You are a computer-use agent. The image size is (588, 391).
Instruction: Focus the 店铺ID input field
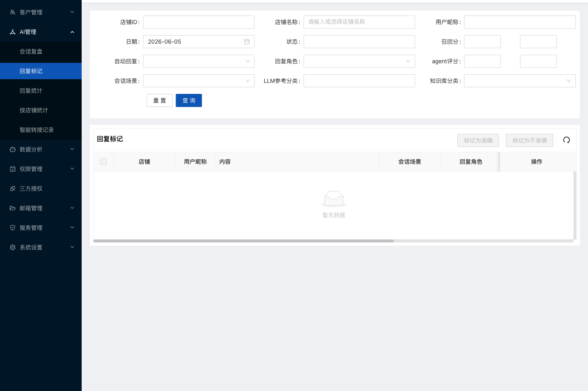tap(198, 22)
